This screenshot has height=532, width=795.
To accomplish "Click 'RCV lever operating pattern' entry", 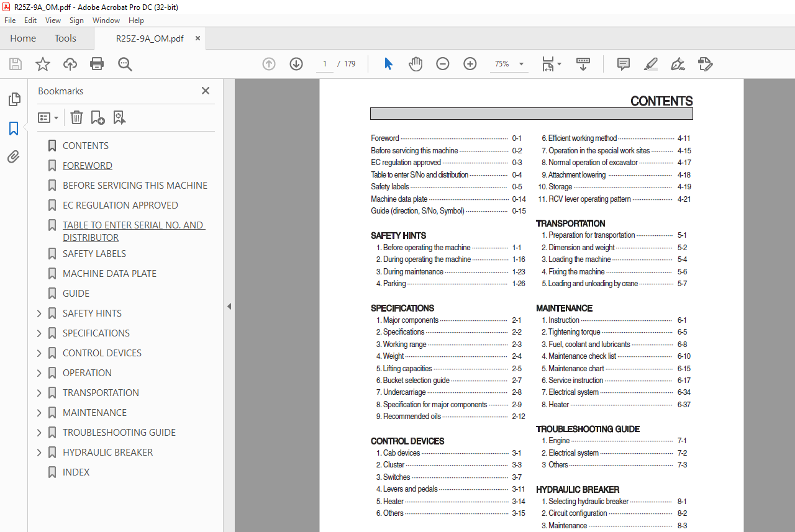I will point(589,199).
